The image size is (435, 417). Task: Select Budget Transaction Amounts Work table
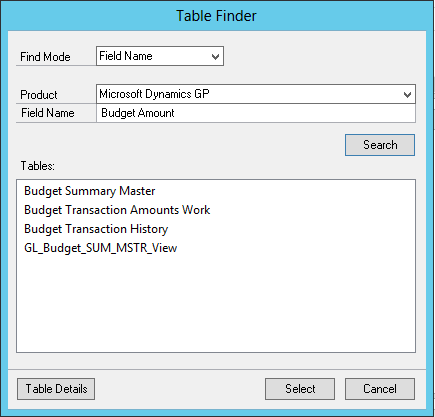coord(117,210)
